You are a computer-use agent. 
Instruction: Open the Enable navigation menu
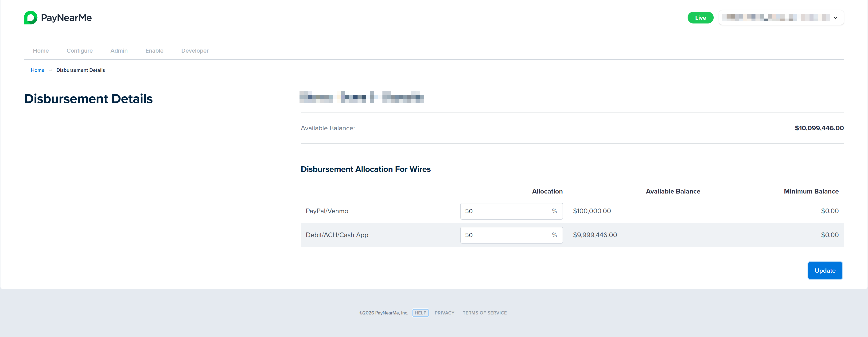pyautogui.click(x=154, y=50)
